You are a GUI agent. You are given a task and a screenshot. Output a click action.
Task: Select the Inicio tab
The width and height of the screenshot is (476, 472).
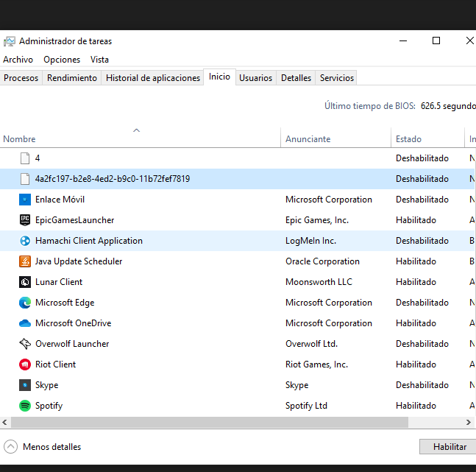pos(219,77)
